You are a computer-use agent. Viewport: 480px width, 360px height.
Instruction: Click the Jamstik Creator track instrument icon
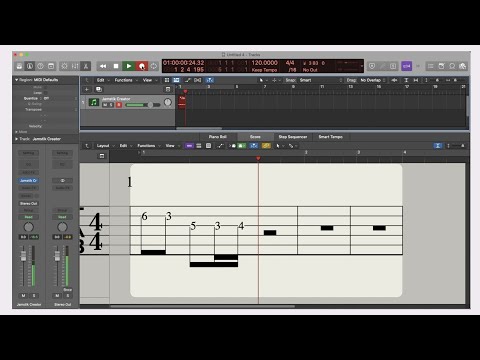tap(94, 102)
